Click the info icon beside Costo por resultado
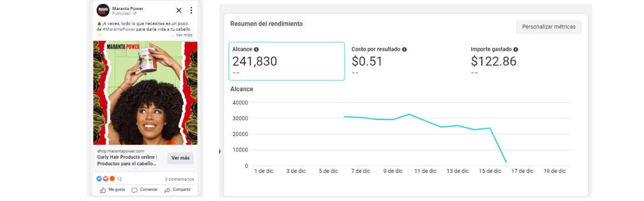 click(405, 50)
